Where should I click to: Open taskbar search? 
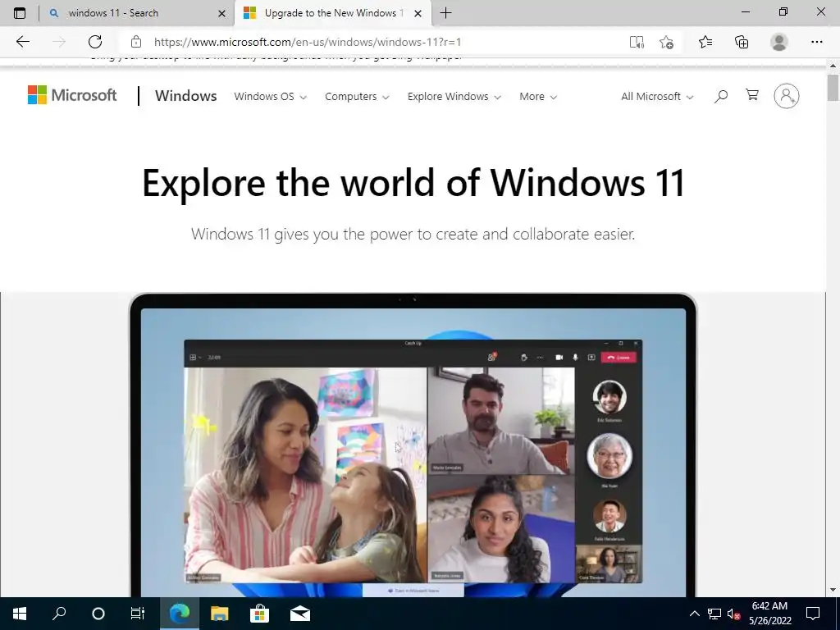(59, 614)
